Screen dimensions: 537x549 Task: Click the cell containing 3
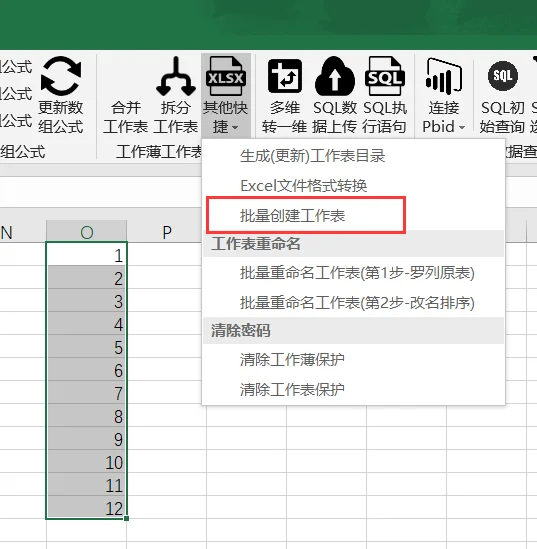tap(86, 300)
